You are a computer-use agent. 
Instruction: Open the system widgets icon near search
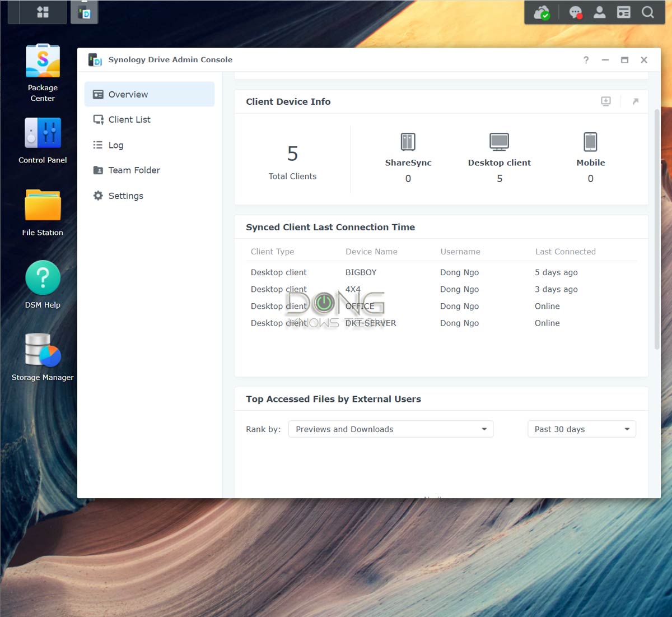(x=623, y=12)
